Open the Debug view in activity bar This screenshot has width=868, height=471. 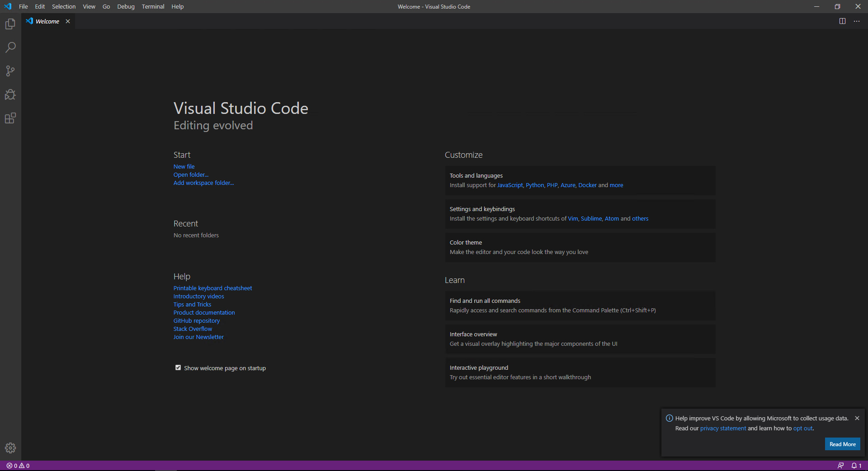pos(10,94)
